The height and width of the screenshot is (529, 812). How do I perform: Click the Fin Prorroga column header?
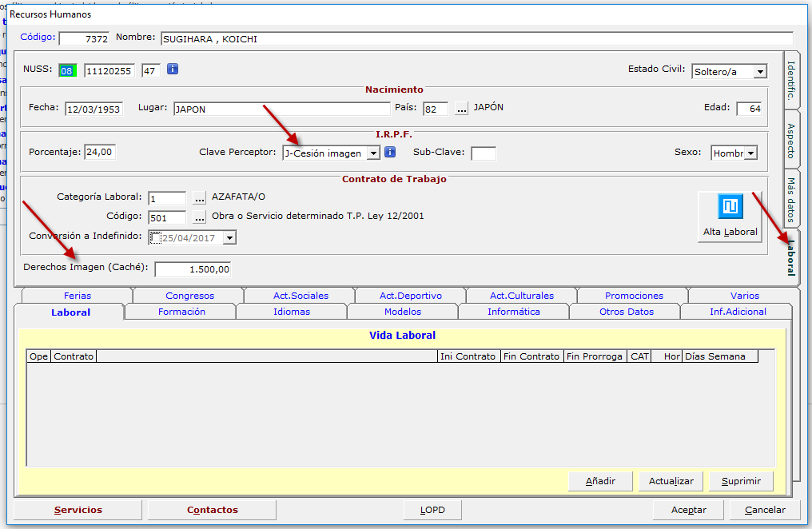(595, 356)
